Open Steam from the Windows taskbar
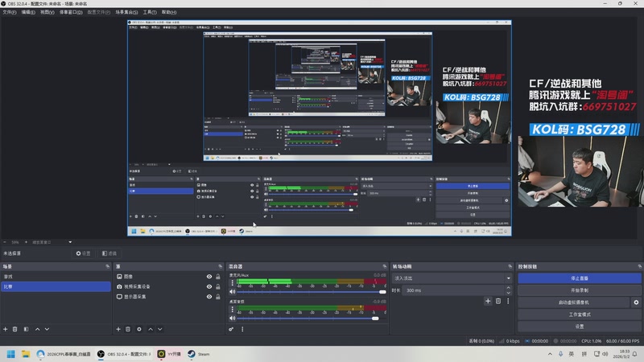 click(x=199, y=354)
